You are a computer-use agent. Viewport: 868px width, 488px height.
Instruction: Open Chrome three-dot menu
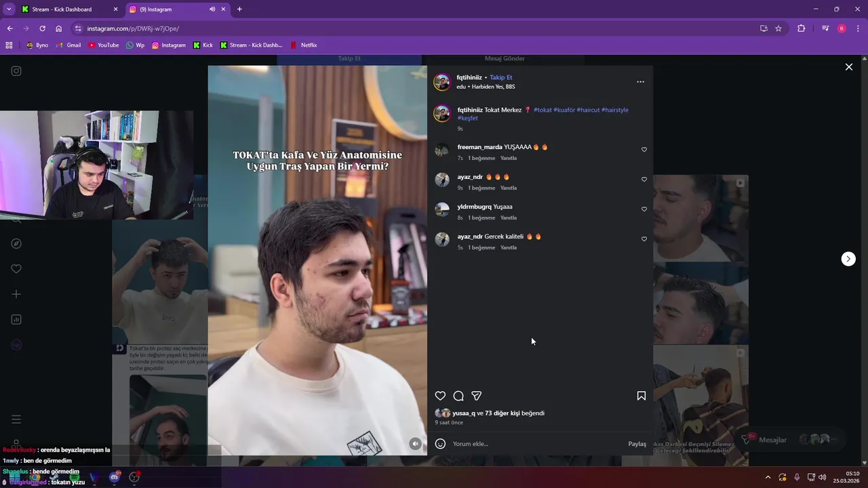pos(858,28)
